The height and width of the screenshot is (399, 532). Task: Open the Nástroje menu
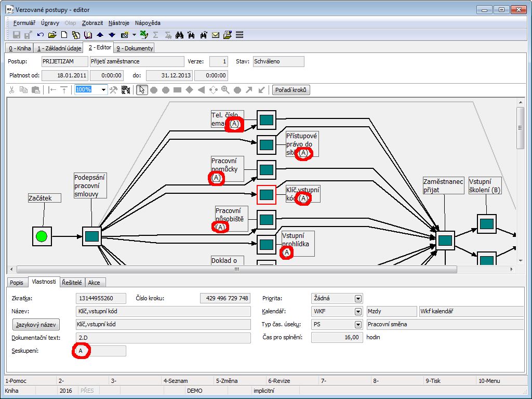click(x=119, y=23)
